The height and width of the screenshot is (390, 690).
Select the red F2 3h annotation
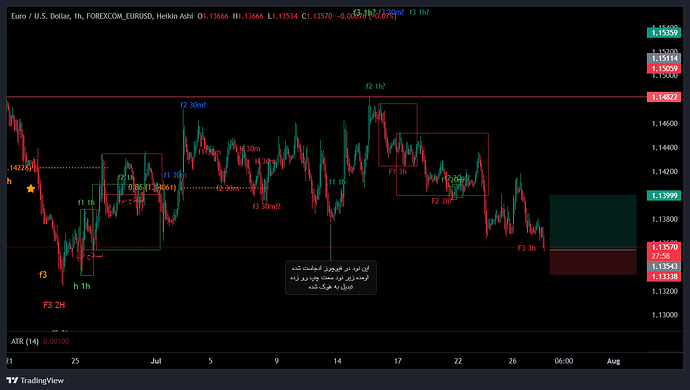coord(441,201)
